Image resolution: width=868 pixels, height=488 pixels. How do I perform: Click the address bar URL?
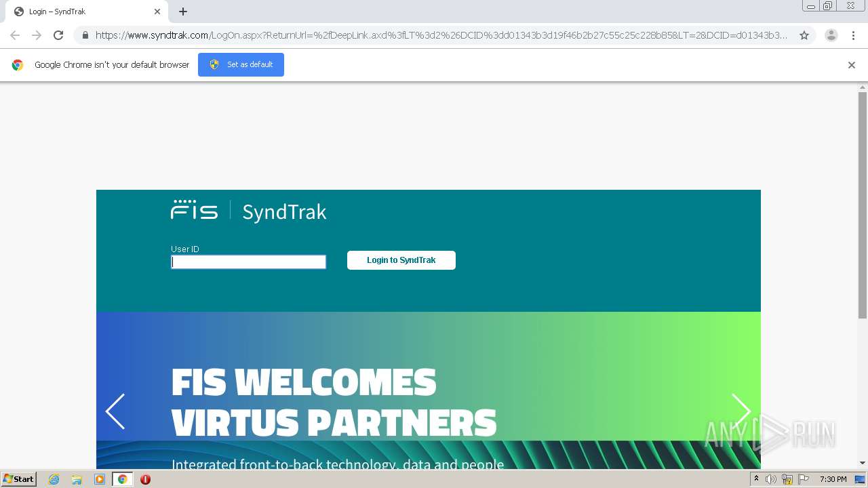coord(441,35)
